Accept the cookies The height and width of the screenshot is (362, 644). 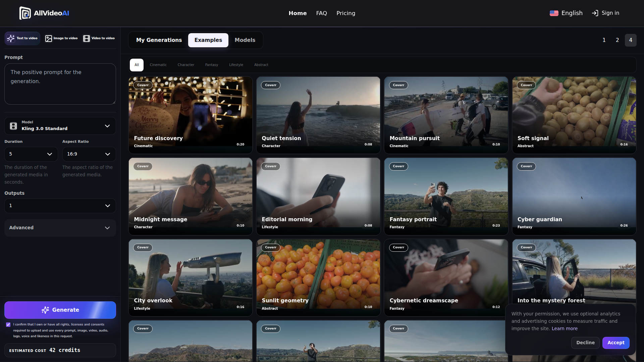(x=616, y=343)
